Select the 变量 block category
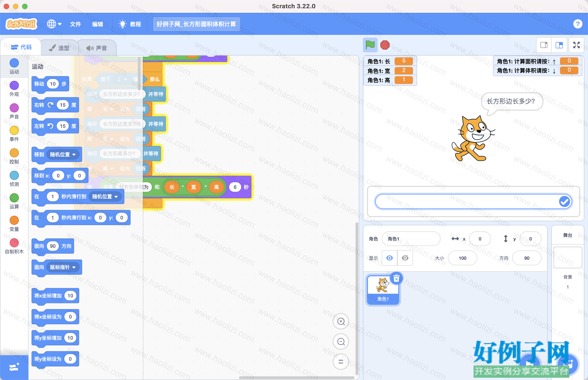The width and height of the screenshot is (588, 380). pyautogui.click(x=14, y=224)
